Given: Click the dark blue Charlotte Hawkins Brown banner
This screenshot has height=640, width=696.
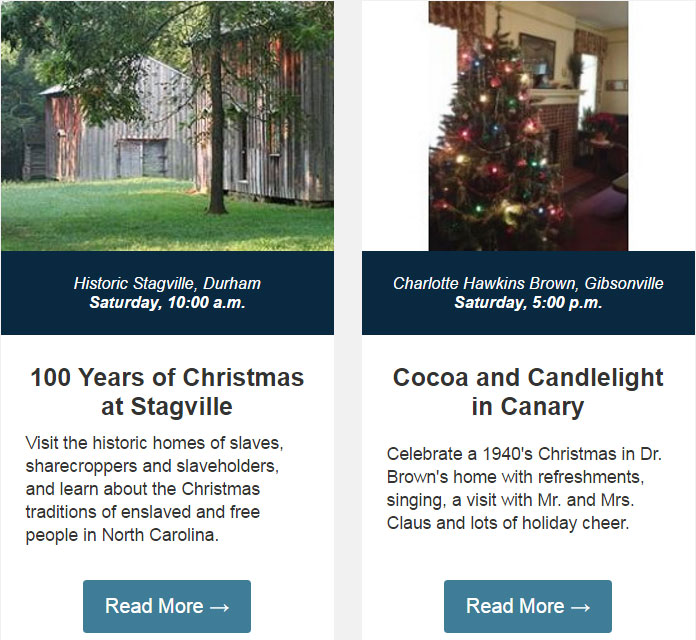Looking at the screenshot, I should coord(528,293).
